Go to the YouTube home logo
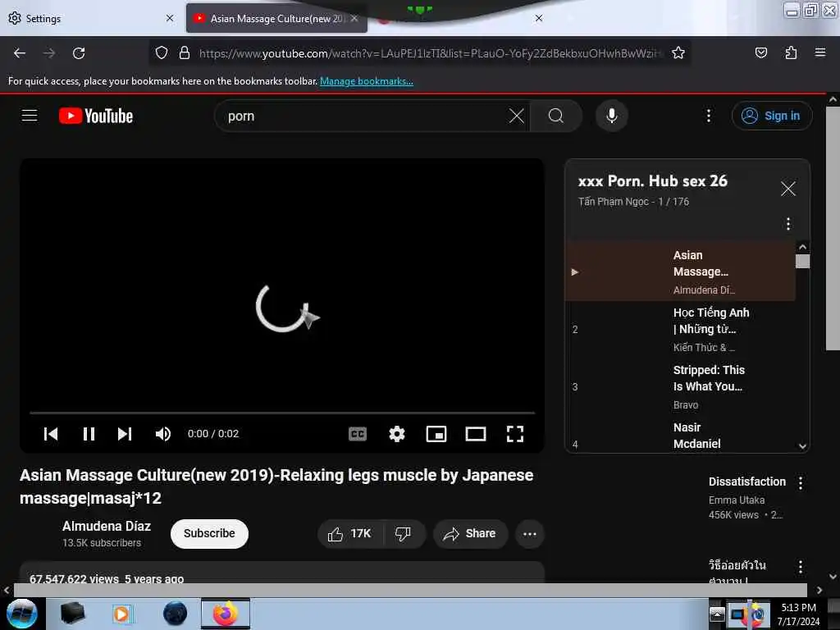Image resolution: width=840 pixels, height=630 pixels. pyautogui.click(x=96, y=116)
